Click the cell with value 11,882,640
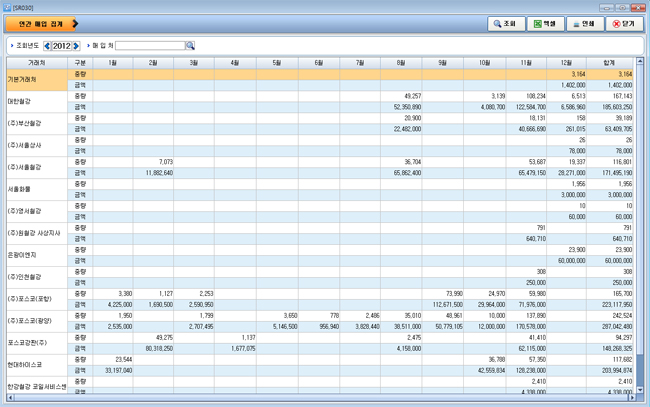This screenshot has width=650, height=407. point(153,173)
